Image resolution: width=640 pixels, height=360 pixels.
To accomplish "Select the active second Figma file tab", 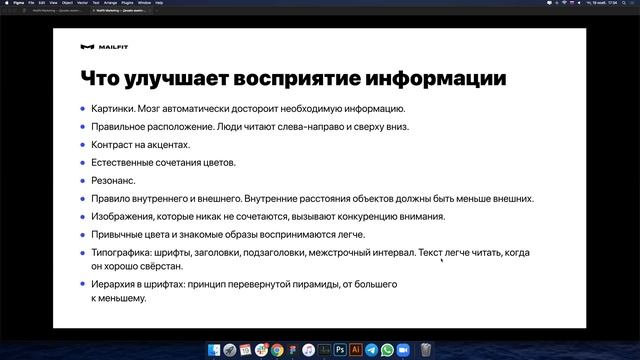I will (121, 11).
